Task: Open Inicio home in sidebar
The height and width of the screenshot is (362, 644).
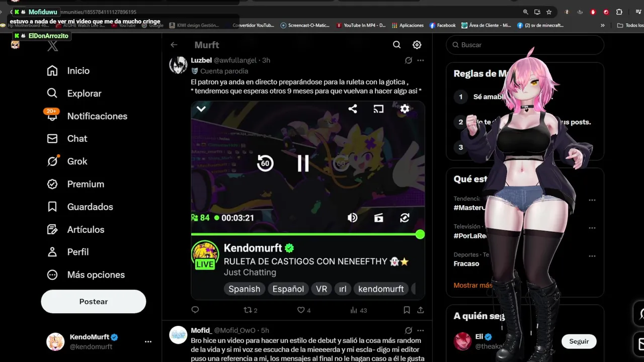Action: 68,71
